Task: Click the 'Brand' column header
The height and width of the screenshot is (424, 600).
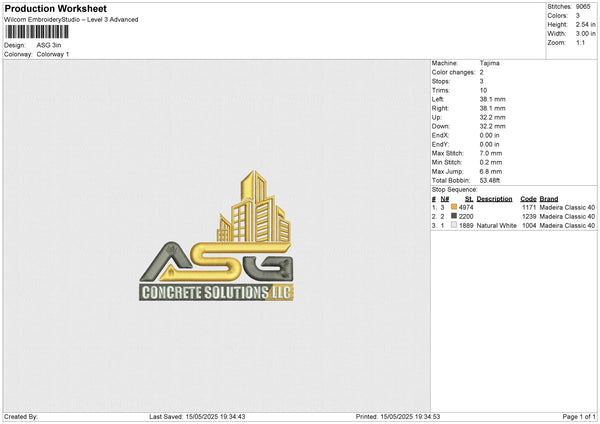Action: [549, 199]
